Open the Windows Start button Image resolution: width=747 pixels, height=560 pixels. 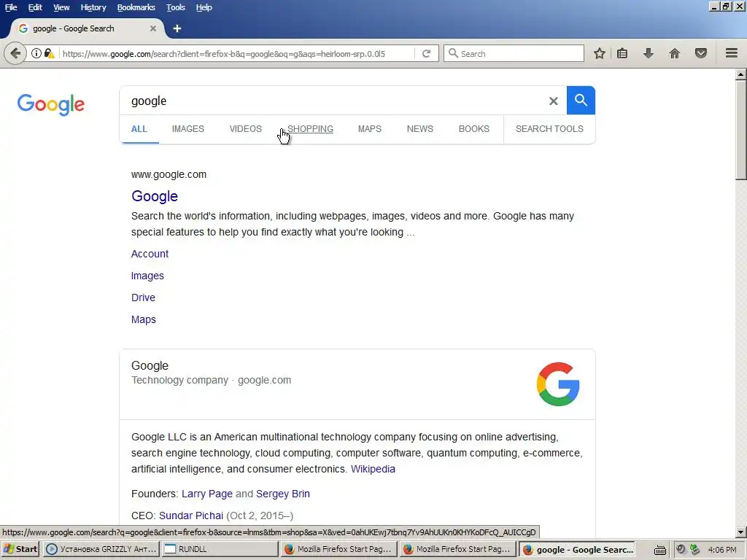[20, 549]
